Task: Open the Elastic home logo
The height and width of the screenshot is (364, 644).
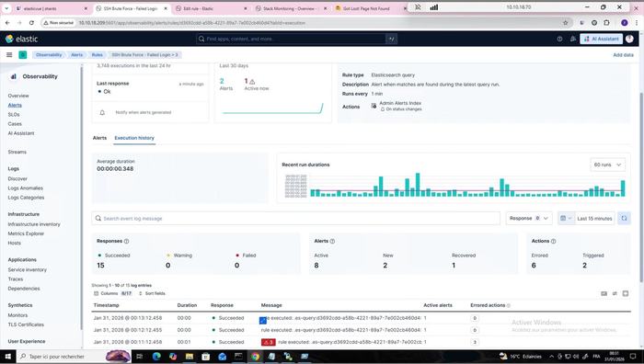Action: click(x=22, y=39)
